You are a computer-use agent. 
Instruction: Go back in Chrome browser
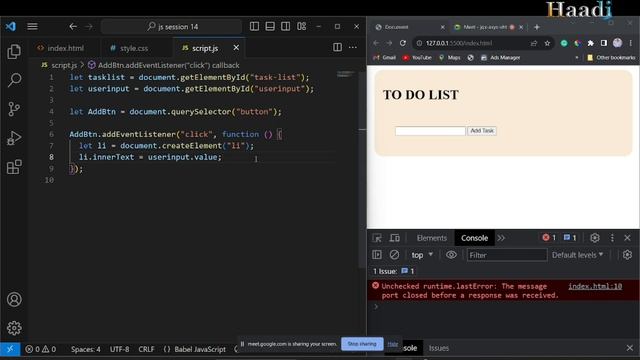376,43
